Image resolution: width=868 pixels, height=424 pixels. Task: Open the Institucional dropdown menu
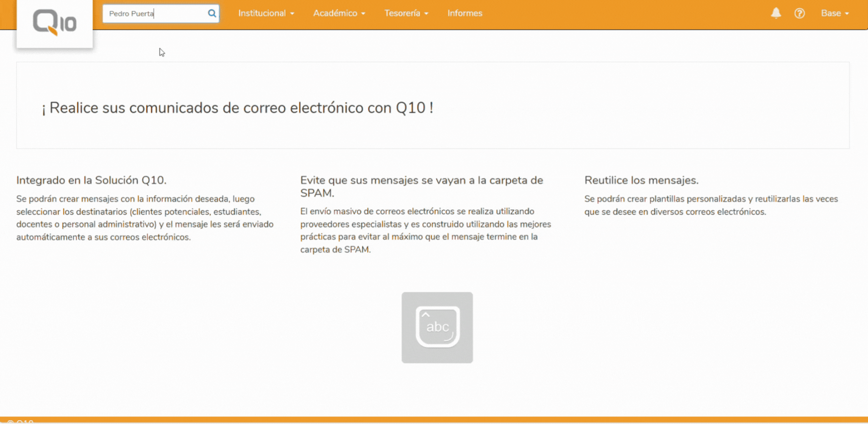tap(266, 13)
